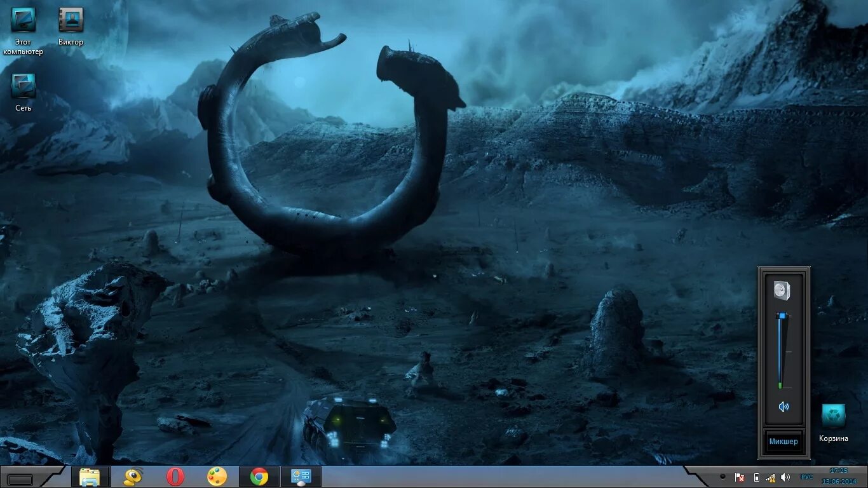Click the Start button on the taskbar

pyautogui.click(x=20, y=480)
